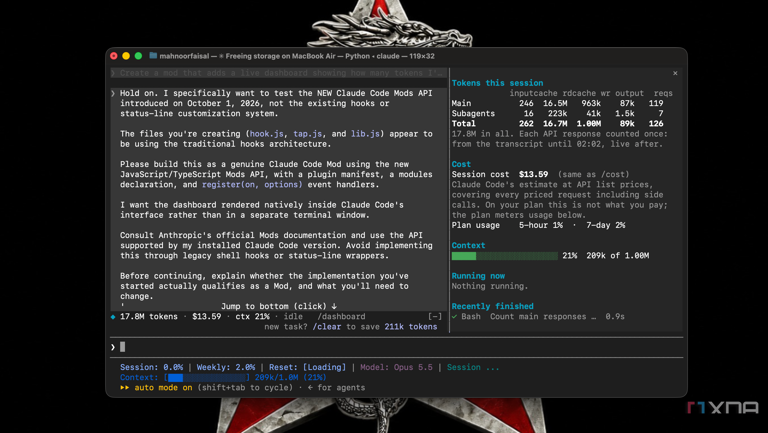Click the green checkmark beside Bash
The width and height of the screenshot is (768, 433).
tap(455, 316)
